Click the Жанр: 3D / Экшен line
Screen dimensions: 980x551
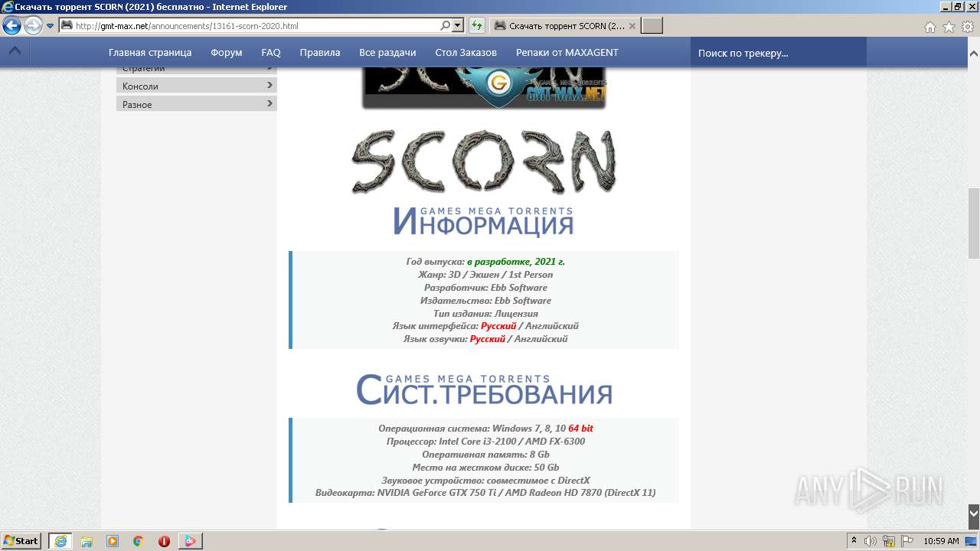tap(485, 275)
